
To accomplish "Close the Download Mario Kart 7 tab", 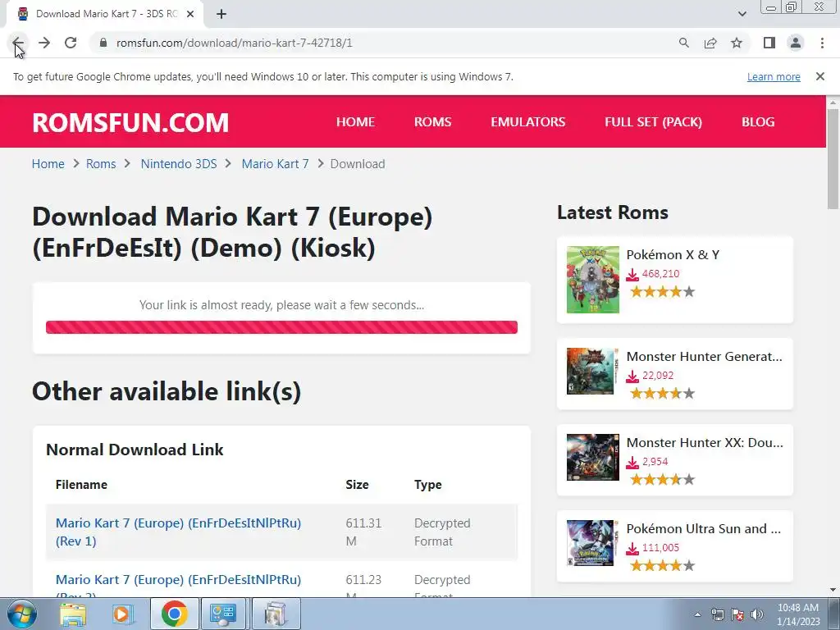I will [190, 14].
